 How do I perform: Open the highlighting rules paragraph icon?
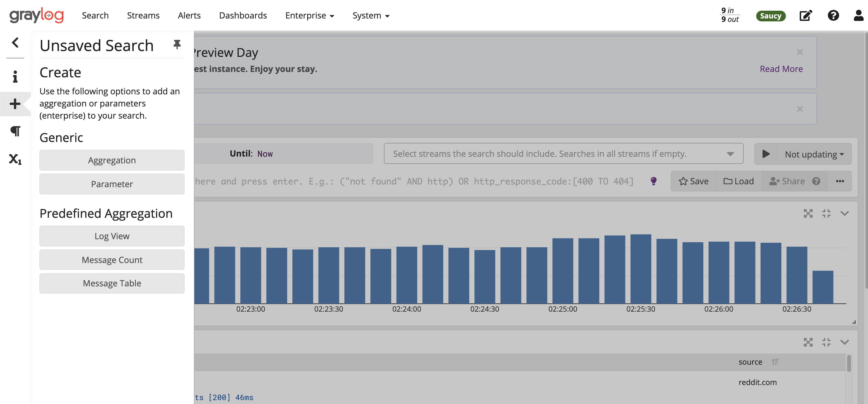(x=15, y=131)
